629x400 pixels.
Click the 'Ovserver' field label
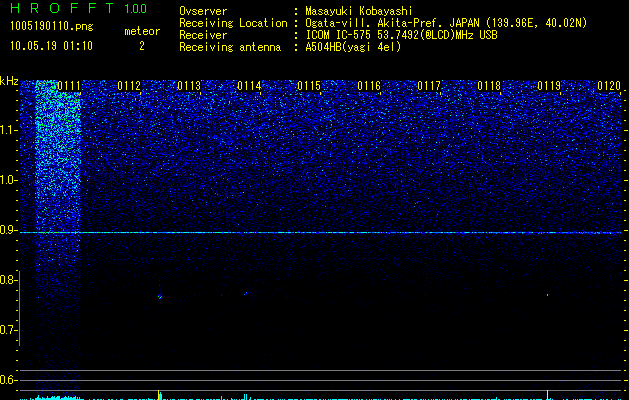[x=203, y=11]
